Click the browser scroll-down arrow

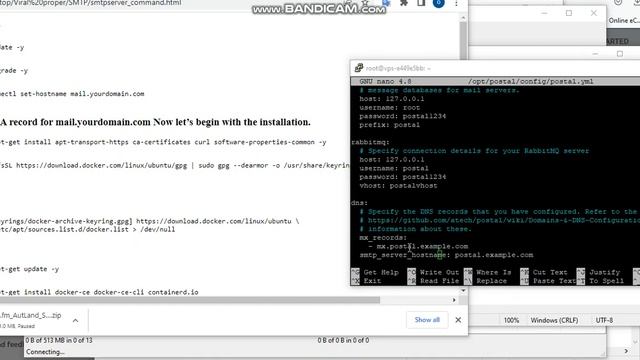click(463, 291)
